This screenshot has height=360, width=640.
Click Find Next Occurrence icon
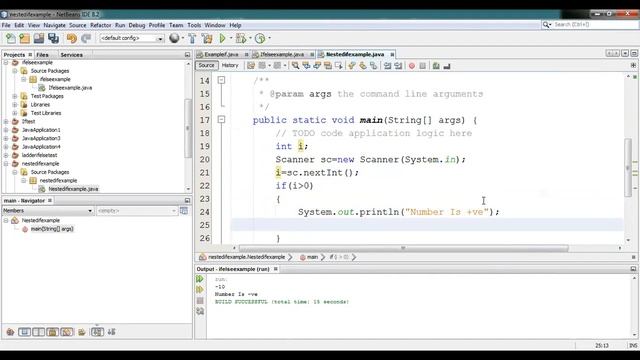pyautogui.click(x=317, y=66)
